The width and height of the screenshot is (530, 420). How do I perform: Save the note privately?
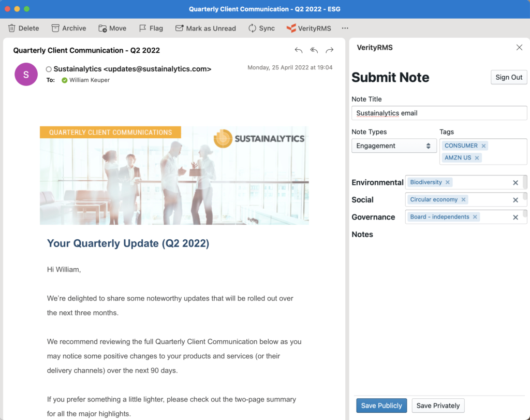coord(438,405)
